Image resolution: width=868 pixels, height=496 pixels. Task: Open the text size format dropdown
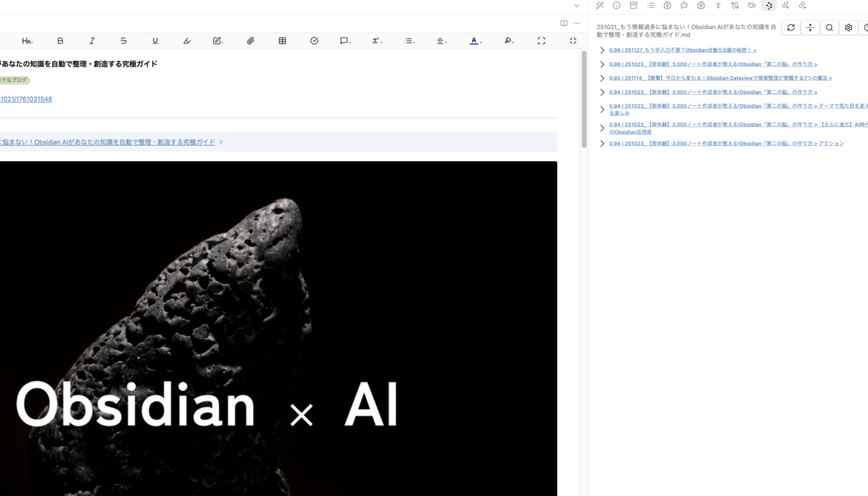[x=377, y=41]
